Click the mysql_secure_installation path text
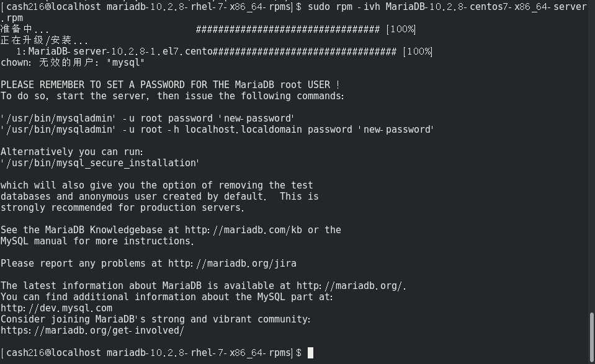The image size is (595, 364). point(100,163)
